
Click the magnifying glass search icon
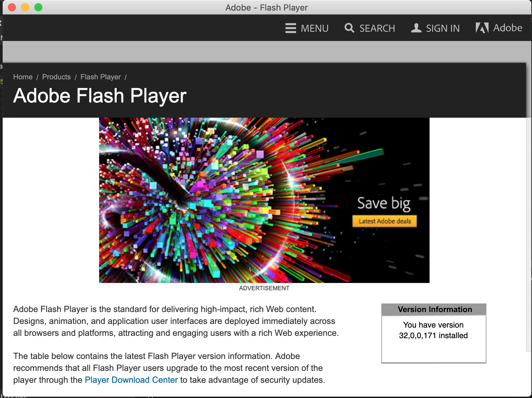click(x=349, y=28)
